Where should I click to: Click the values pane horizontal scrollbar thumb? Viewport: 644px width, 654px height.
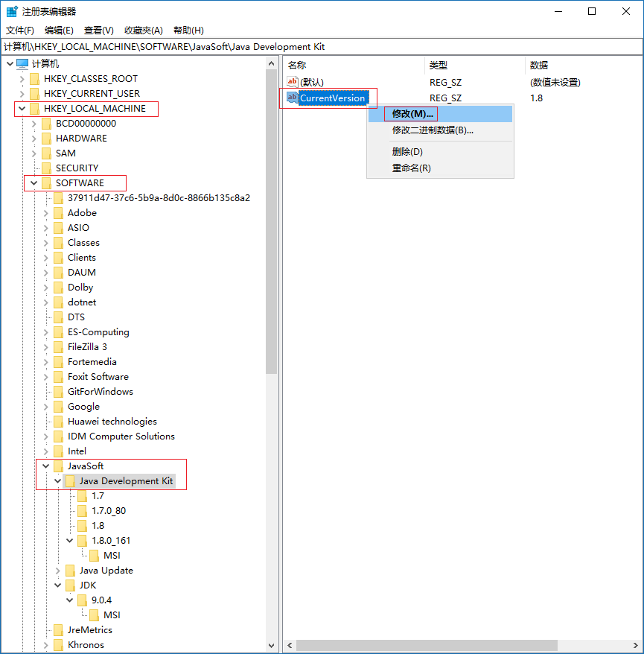pos(427,646)
